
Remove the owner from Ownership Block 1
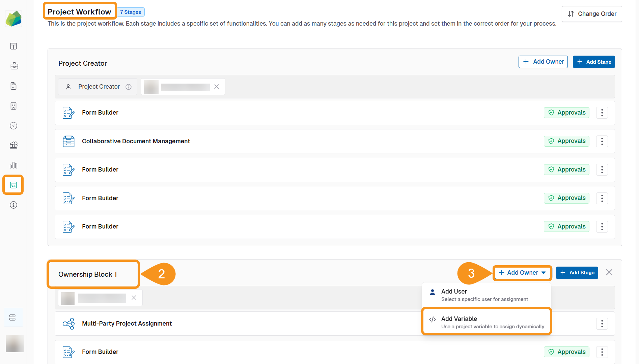click(x=134, y=298)
